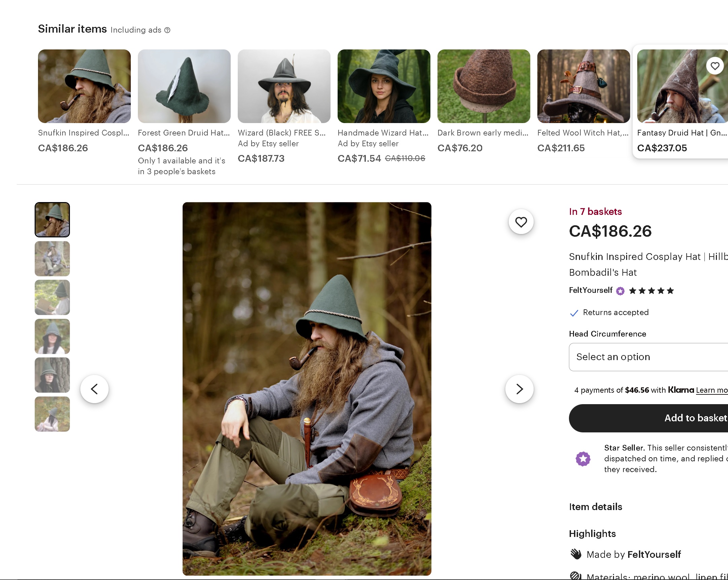This screenshot has height=580, width=728.
Task: Select the second product thumbnail
Action: click(52, 259)
